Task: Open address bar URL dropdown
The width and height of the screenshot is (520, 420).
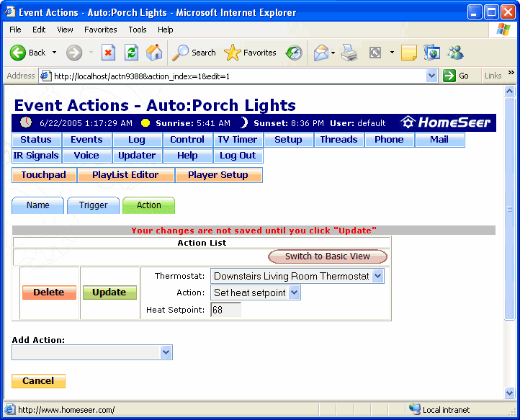Action: pos(431,76)
